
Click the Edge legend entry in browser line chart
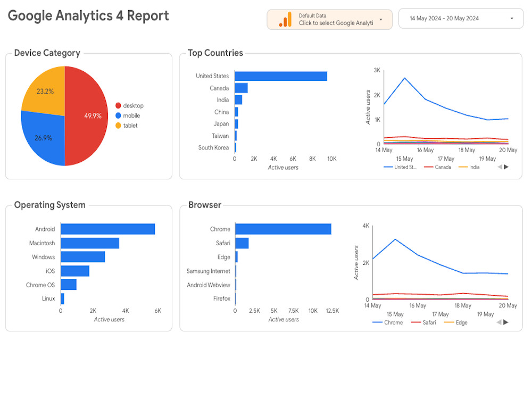[x=456, y=322]
